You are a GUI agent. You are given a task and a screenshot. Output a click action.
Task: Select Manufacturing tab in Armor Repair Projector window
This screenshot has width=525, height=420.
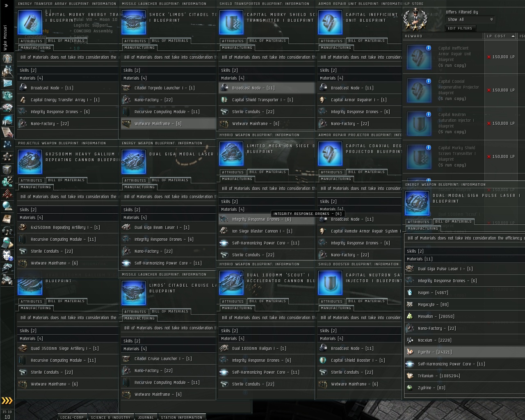(336, 179)
